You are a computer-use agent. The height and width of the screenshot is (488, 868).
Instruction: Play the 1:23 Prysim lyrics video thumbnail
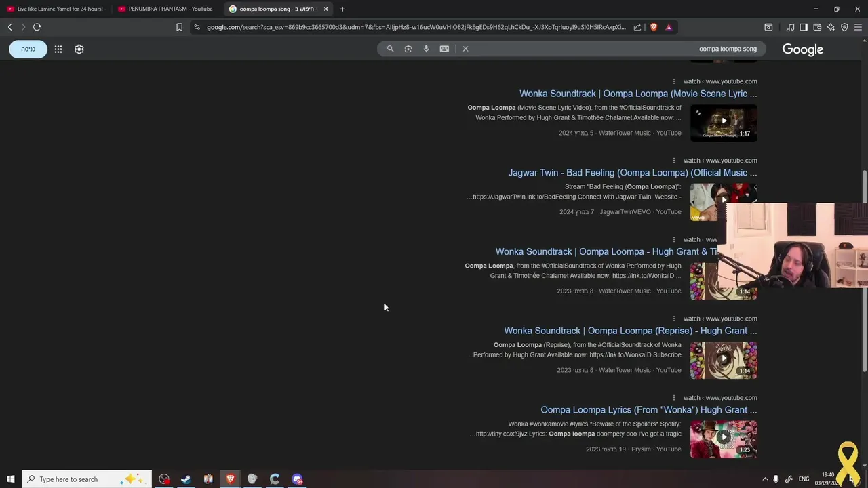point(724,439)
